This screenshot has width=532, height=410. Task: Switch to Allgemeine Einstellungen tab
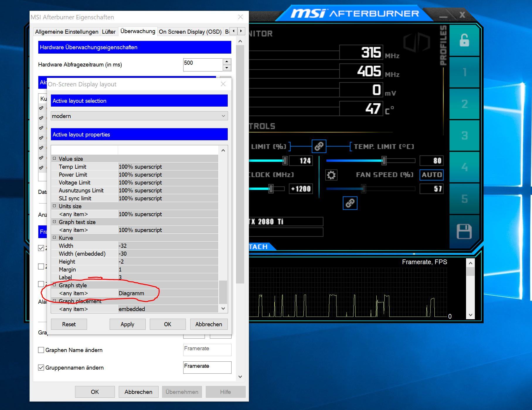67,32
